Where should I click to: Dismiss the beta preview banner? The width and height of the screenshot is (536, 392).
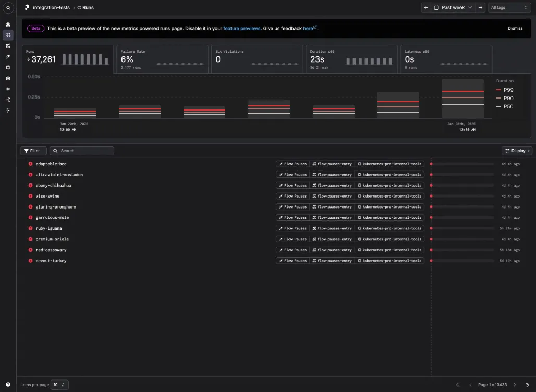515,28
